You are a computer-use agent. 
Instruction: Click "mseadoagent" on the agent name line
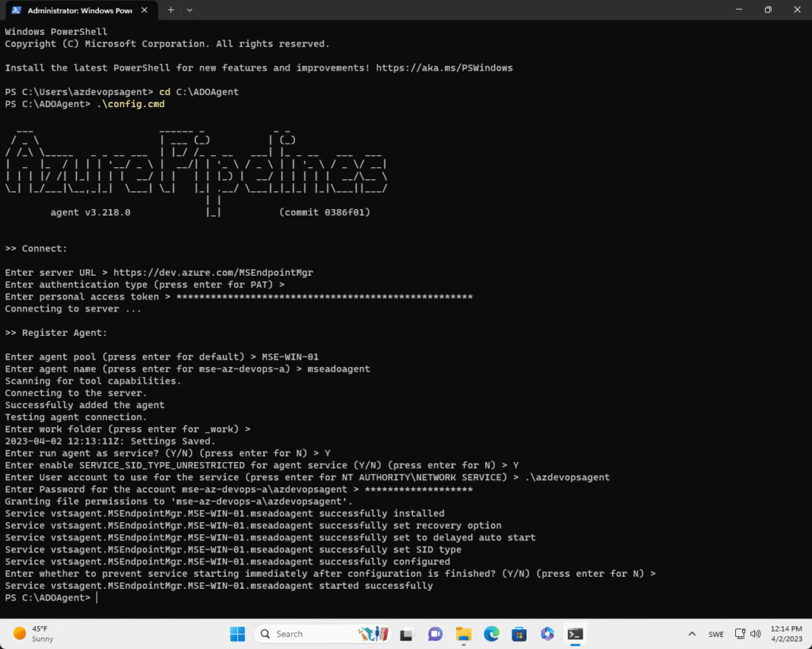pyautogui.click(x=339, y=369)
